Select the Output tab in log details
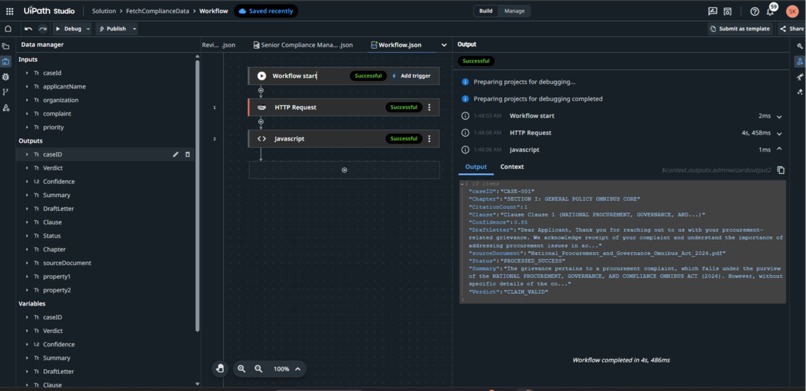This screenshot has height=391, width=806. pos(475,166)
